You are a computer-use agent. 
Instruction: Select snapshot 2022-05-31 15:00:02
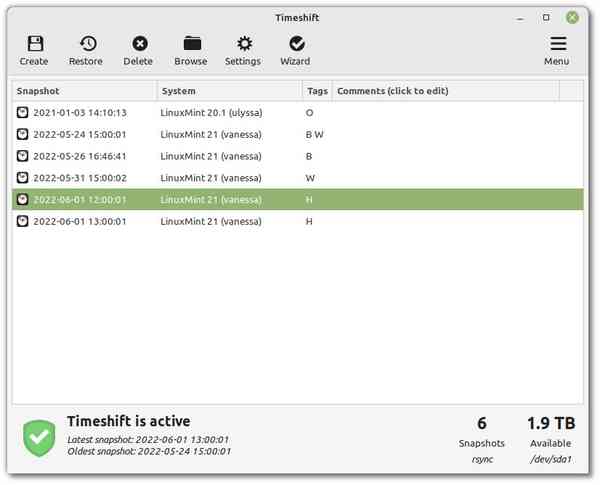[x=298, y=178]
